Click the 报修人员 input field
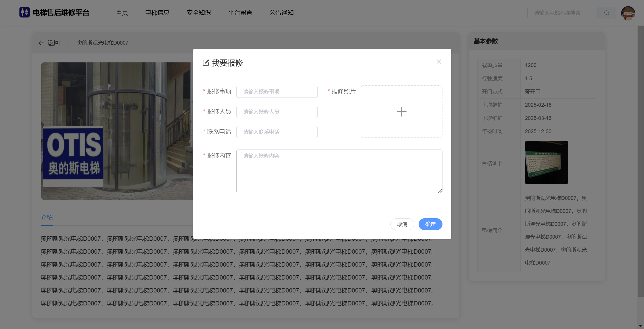Image resolution: width=644 pixels, height=329 pixels. pos(277,112)
